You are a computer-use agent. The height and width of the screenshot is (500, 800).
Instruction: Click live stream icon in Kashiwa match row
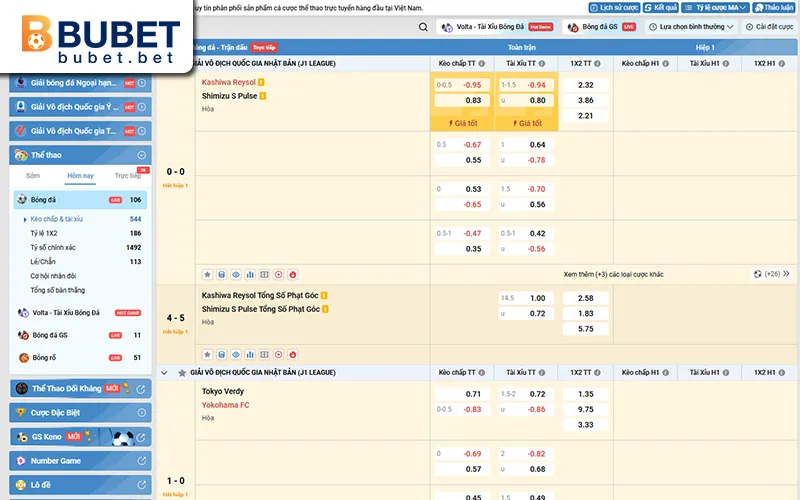pos(279,274)
